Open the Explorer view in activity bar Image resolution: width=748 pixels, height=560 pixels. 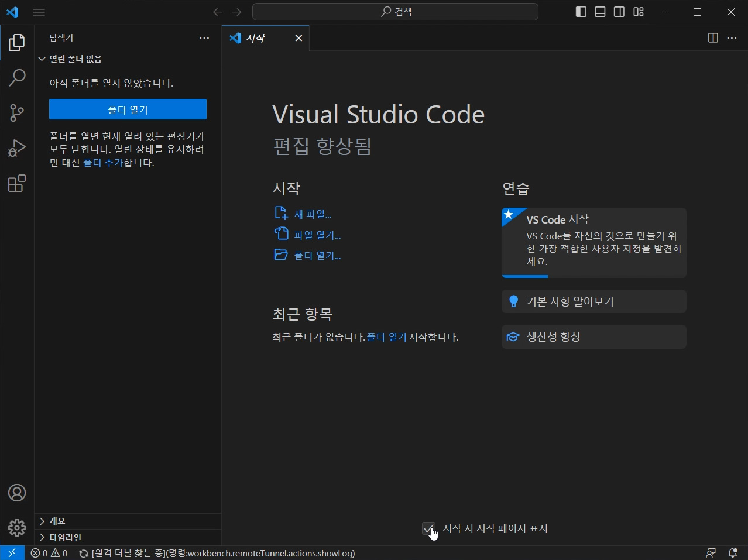[17, 43]
